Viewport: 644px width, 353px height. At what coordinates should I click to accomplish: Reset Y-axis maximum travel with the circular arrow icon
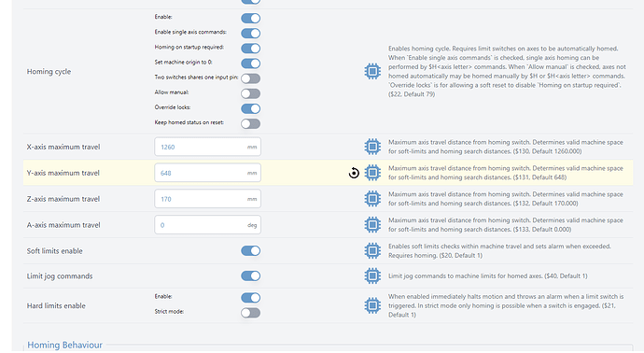354,173
